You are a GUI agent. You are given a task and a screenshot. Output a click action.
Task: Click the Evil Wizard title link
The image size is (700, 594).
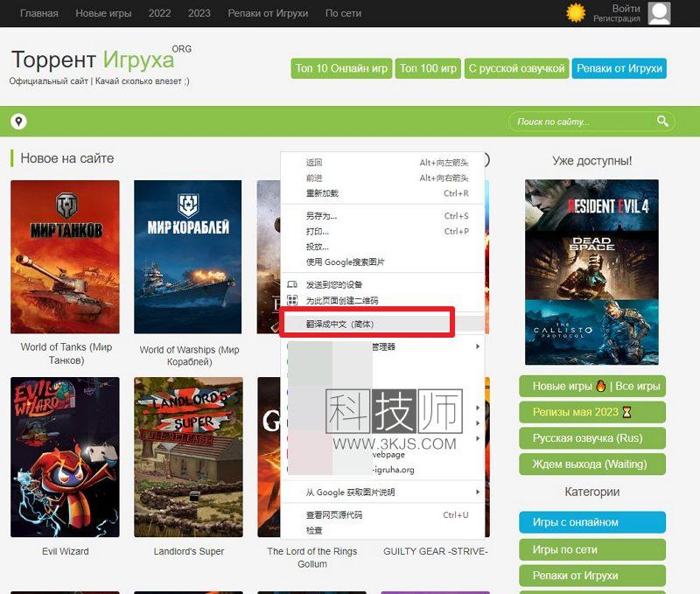65,551
